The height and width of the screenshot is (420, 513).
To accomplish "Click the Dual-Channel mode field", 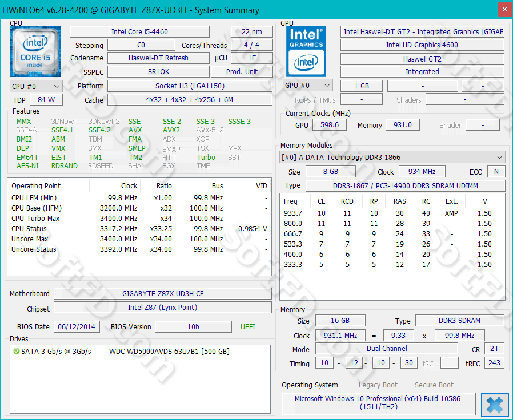I will coord(387,349).
